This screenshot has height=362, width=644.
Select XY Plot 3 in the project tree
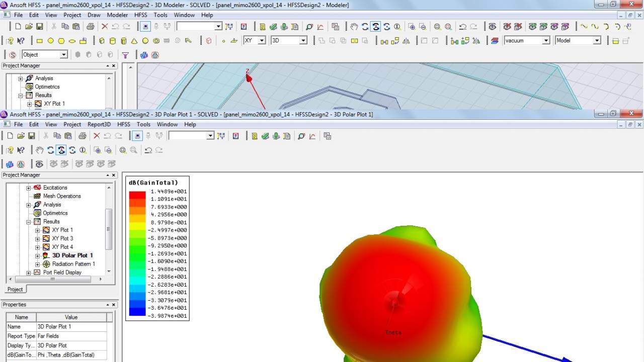tap(62, 238)
